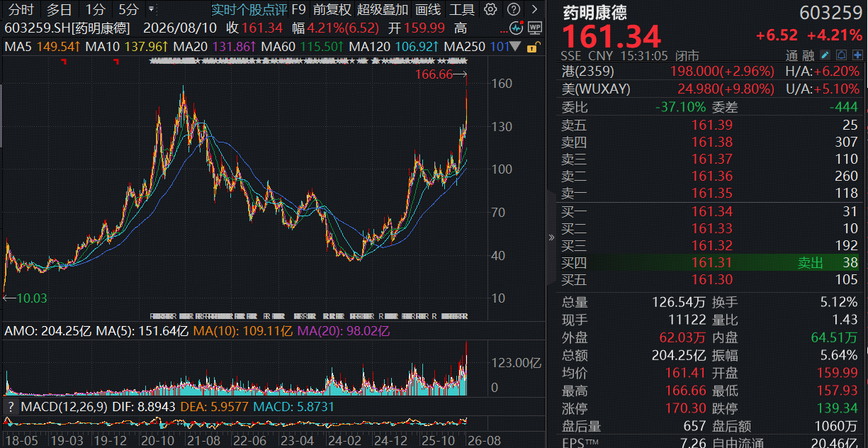Click the 外盘 62.03万 value
The width and height of the screenshot is (868, 448).
pyautogui.click(x=682, y=338)
